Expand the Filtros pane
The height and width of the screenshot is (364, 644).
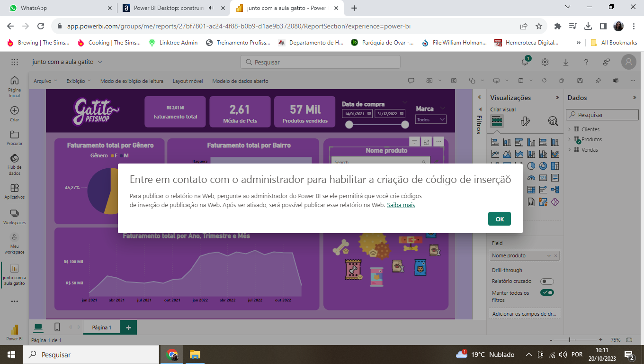coord(479,97)
